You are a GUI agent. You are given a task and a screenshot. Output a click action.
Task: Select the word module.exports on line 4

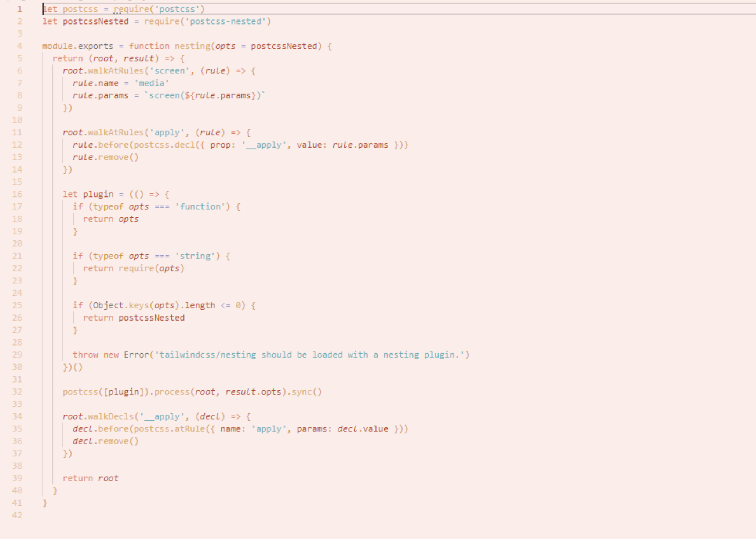tap(77, 46)
